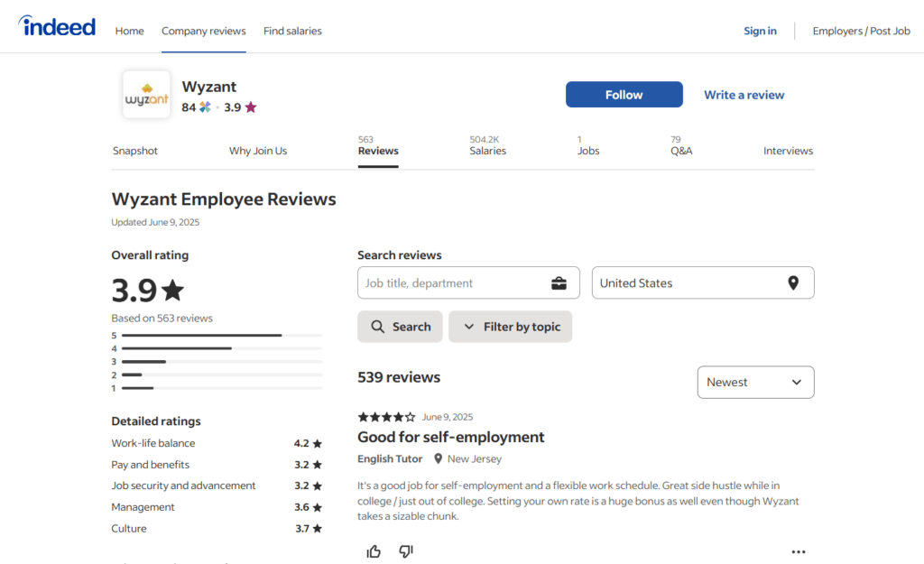Viewport: 924px width, 564px height.
Task: Focus the Job title, department input field
Action: 451,283
